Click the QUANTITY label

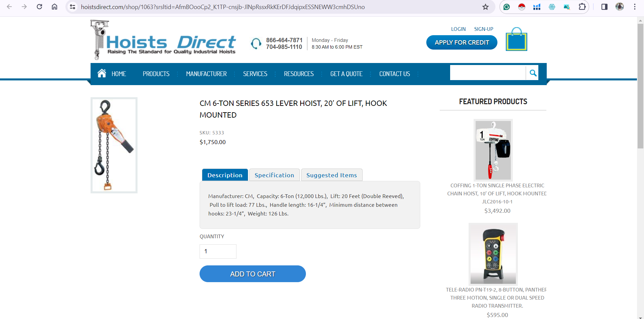[x=212, y=237]
